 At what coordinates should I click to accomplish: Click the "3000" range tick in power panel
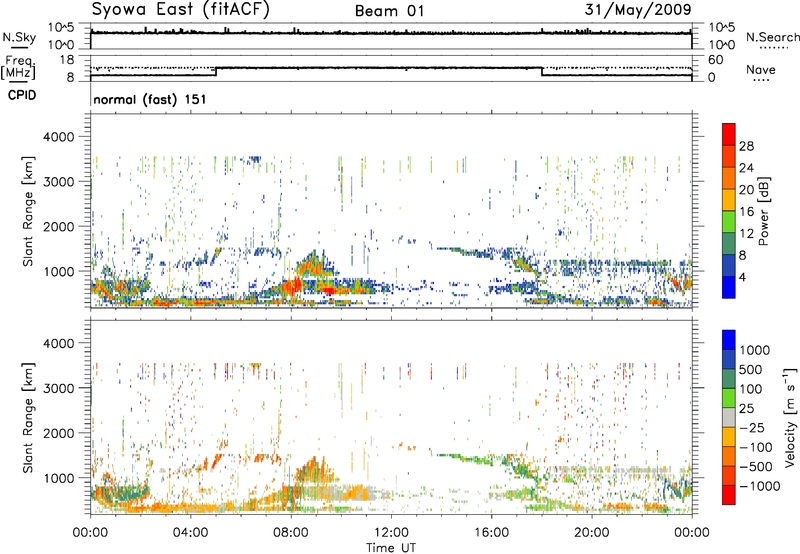59,182
